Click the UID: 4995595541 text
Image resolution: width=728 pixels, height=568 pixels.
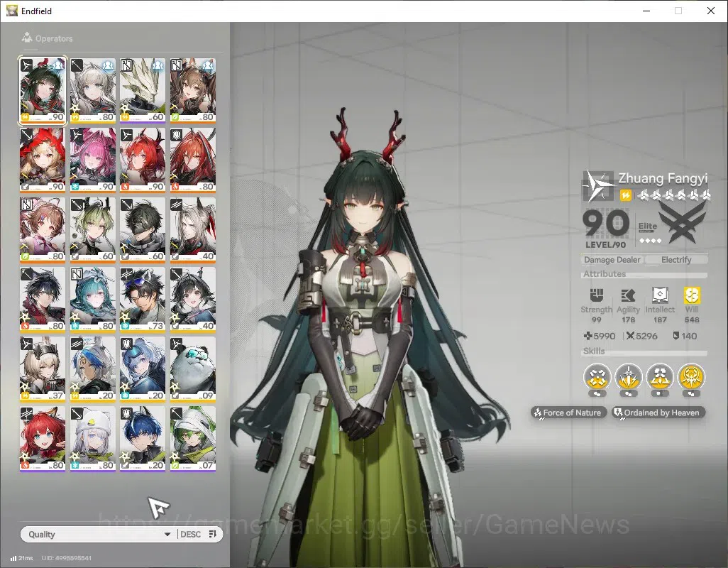point(67,558)
